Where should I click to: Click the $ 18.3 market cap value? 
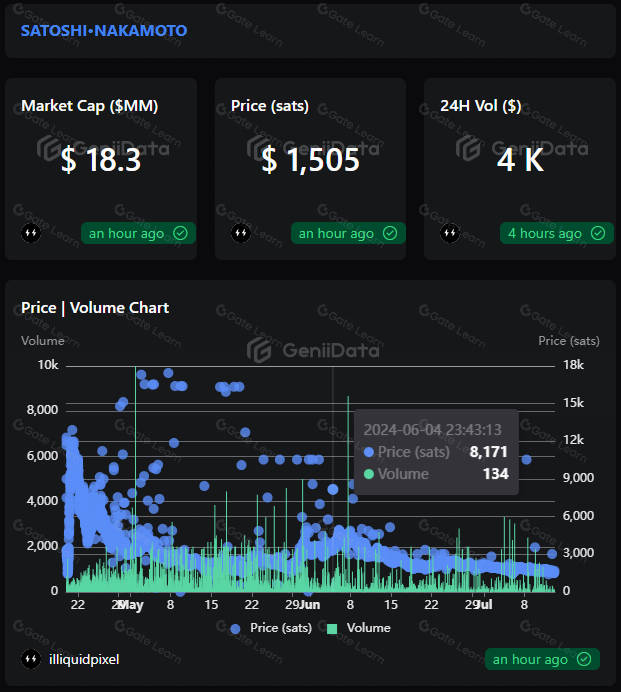point(101,159)
